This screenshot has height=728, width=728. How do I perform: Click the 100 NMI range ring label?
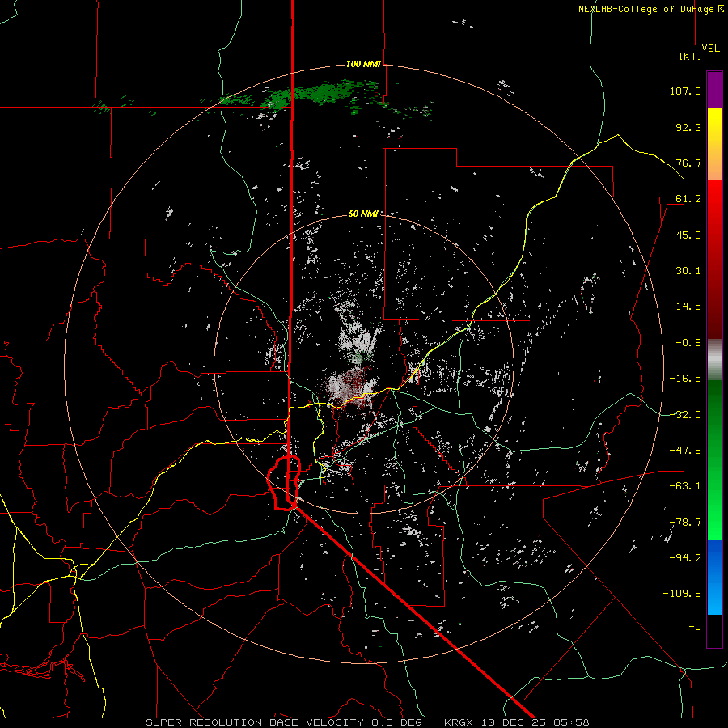point(363,64)
